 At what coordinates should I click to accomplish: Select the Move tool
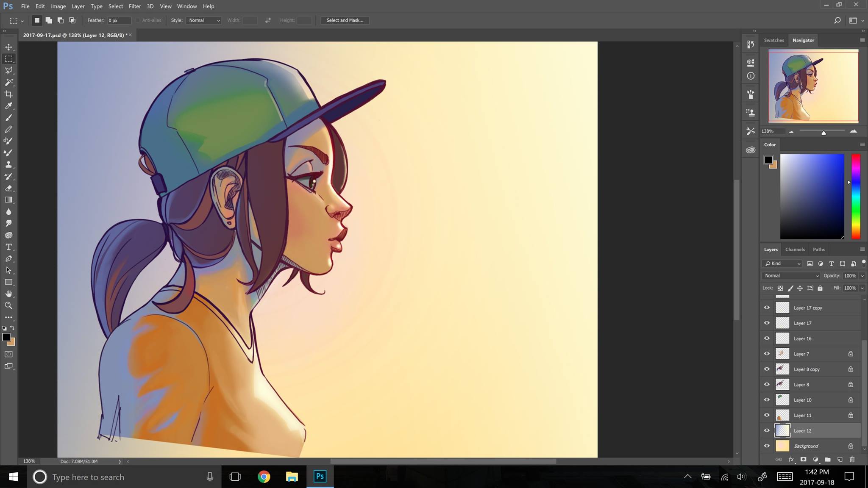pos(8,47)
